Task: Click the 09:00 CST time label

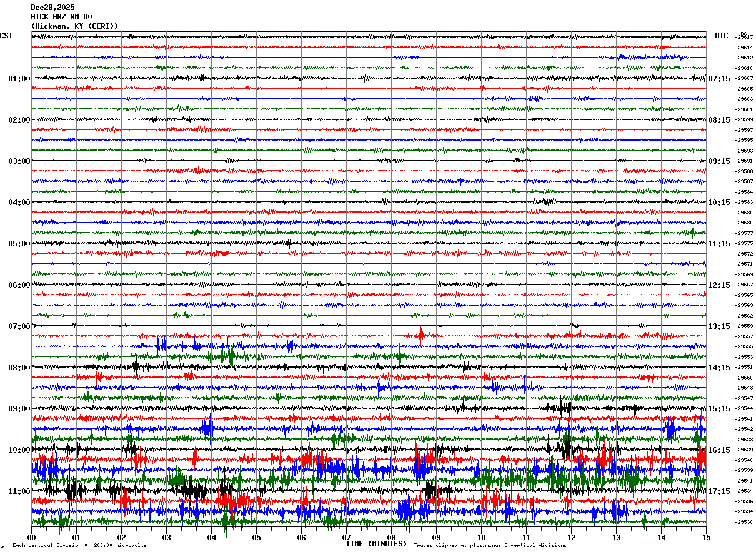Action: (x=19, y=409)
